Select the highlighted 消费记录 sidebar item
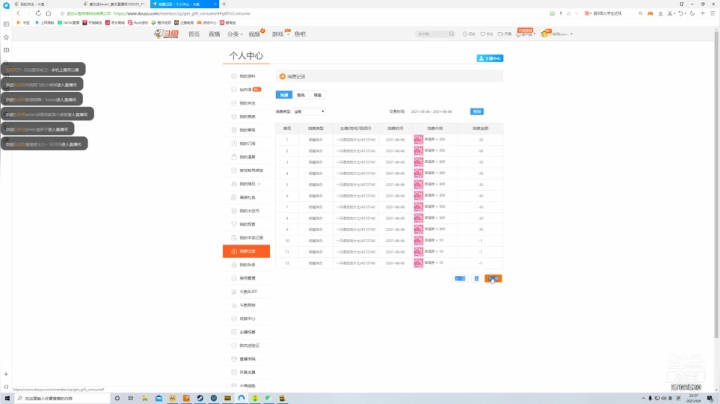720x404 pixels. point(246,251)
